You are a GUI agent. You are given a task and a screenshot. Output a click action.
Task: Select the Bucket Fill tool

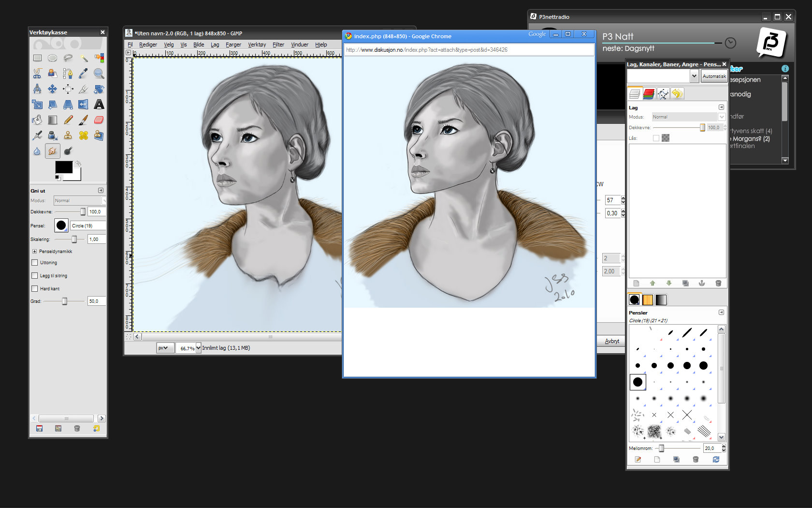[x=37, y=120]
